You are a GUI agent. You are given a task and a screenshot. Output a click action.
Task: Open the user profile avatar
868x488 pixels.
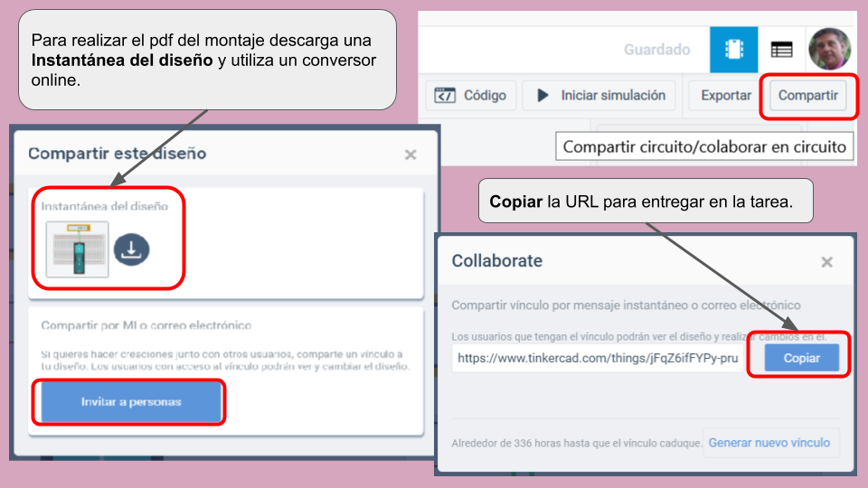(830, 49)
